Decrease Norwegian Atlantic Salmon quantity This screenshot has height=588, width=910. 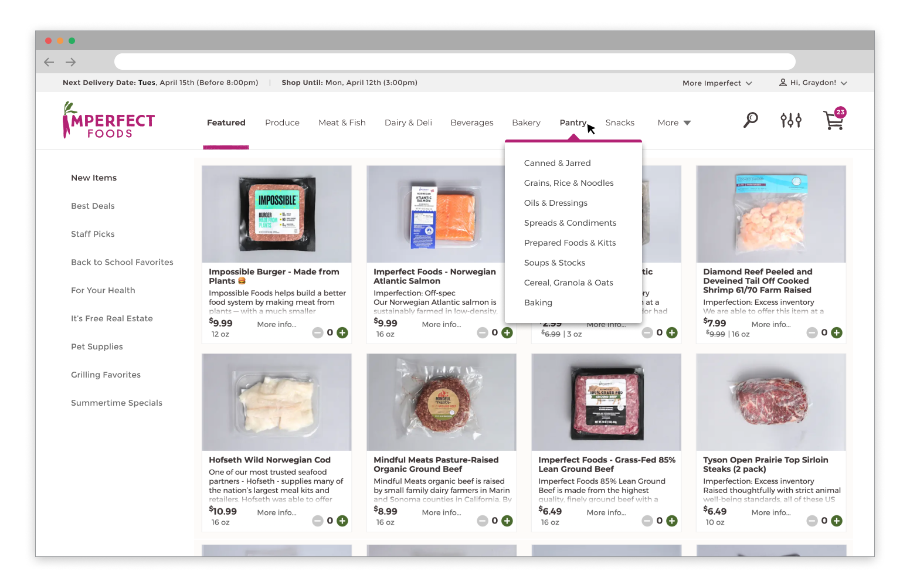pyautogui.click(x=483, y=333)
